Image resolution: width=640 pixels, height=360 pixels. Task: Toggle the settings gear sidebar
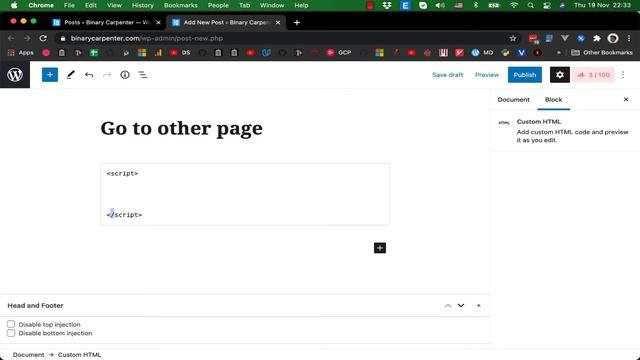560,75
